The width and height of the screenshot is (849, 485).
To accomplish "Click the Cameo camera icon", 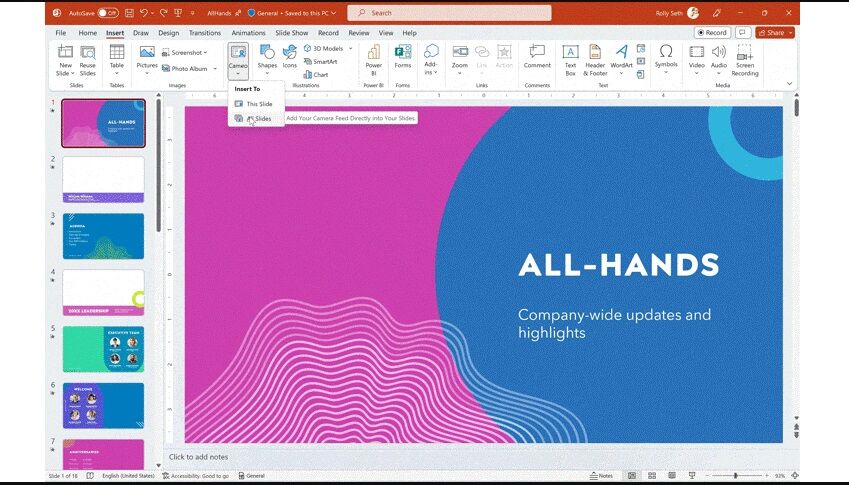I will 238,52.
